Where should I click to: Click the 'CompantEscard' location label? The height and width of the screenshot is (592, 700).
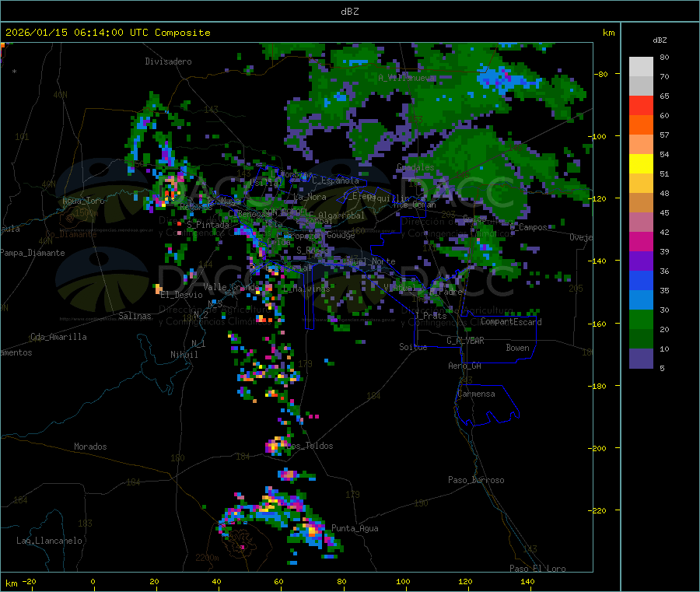pos(511,322)
